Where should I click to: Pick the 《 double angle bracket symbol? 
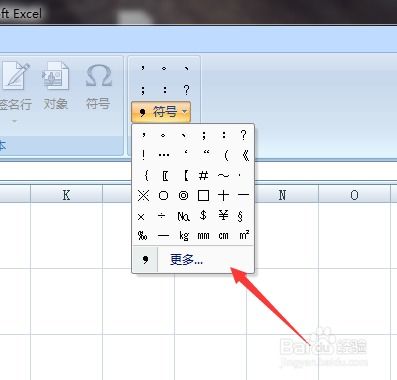pyautogui.click(x=245, y=155)
